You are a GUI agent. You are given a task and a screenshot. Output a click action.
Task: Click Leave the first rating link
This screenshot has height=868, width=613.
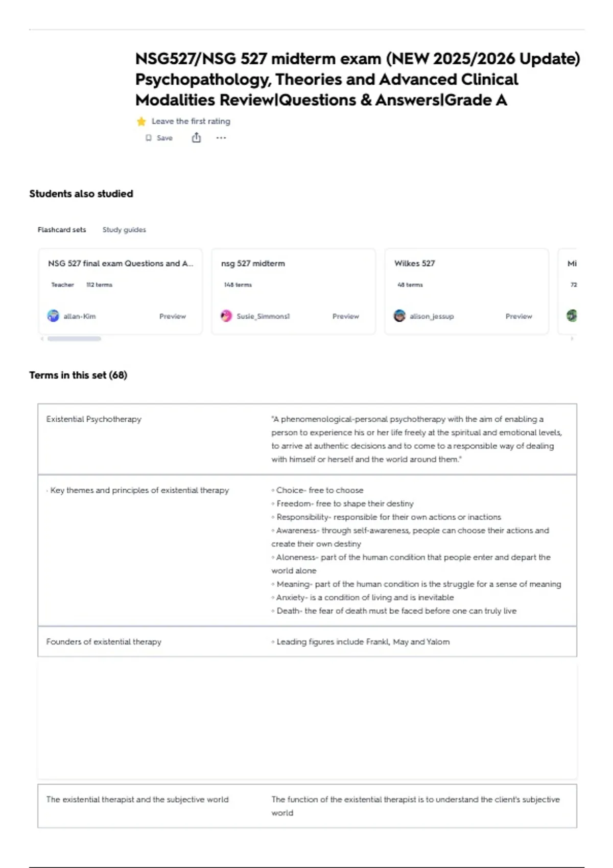(x=191, y=122)
